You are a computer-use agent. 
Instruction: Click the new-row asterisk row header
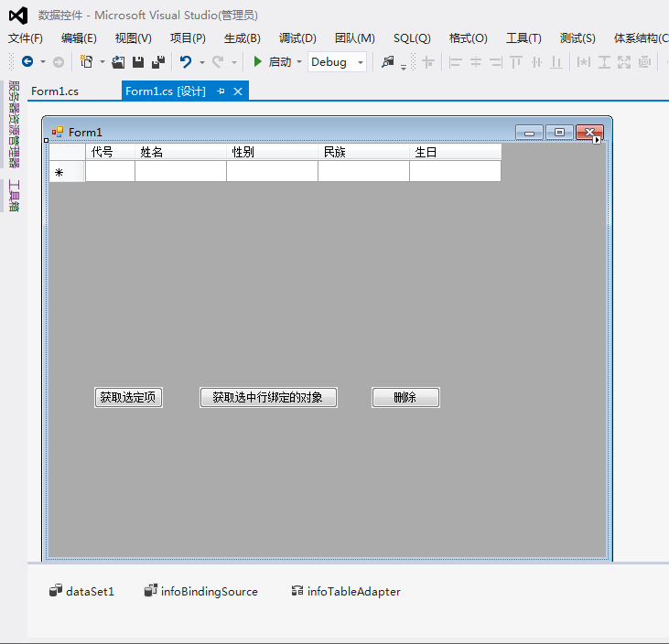click(x=67, y=171)
